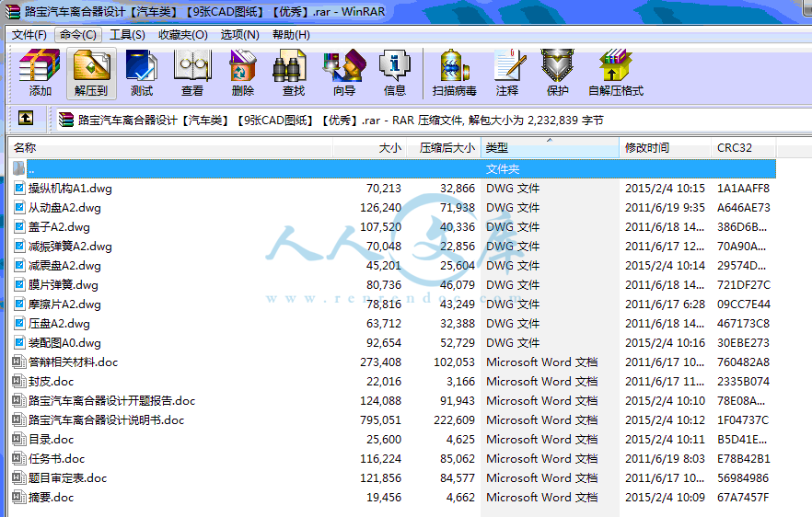
Task: Sort by the CRC32 column header
Action: point(743,148)
